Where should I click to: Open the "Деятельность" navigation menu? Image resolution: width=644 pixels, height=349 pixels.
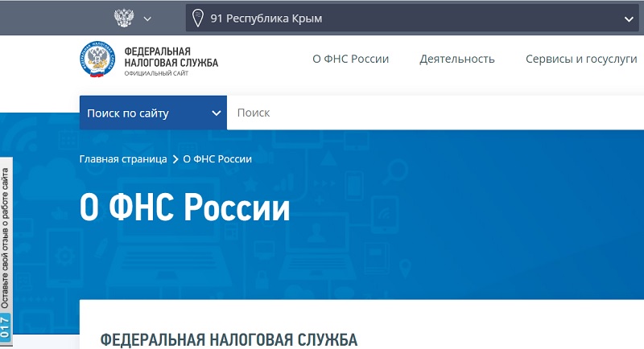pos(456,59)
